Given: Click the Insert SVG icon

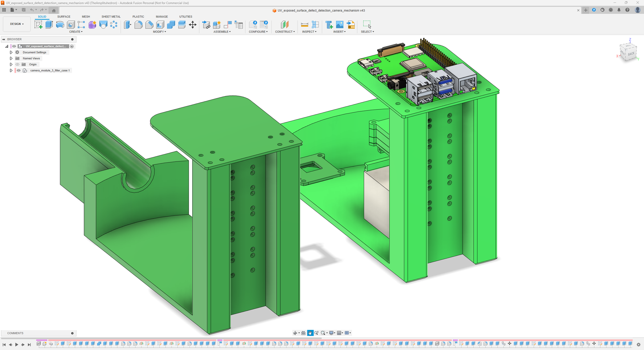Looking at the screenshot, I should [351, 25].
